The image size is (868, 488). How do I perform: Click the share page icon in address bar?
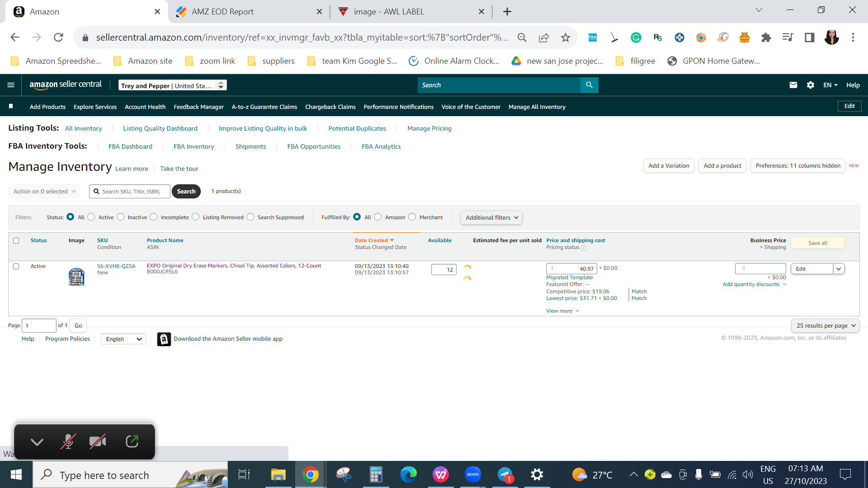point(543,38)
